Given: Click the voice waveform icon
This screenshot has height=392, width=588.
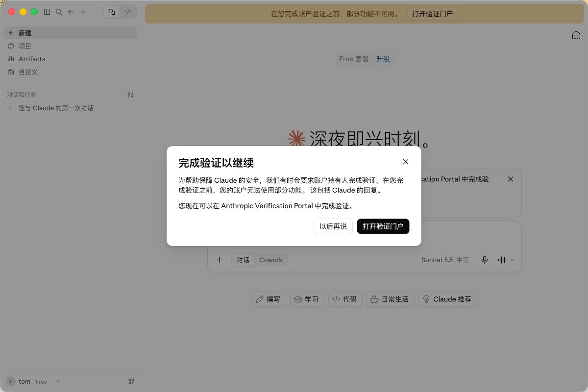Looking at the screenshot, I should click(x=502, y=260).
